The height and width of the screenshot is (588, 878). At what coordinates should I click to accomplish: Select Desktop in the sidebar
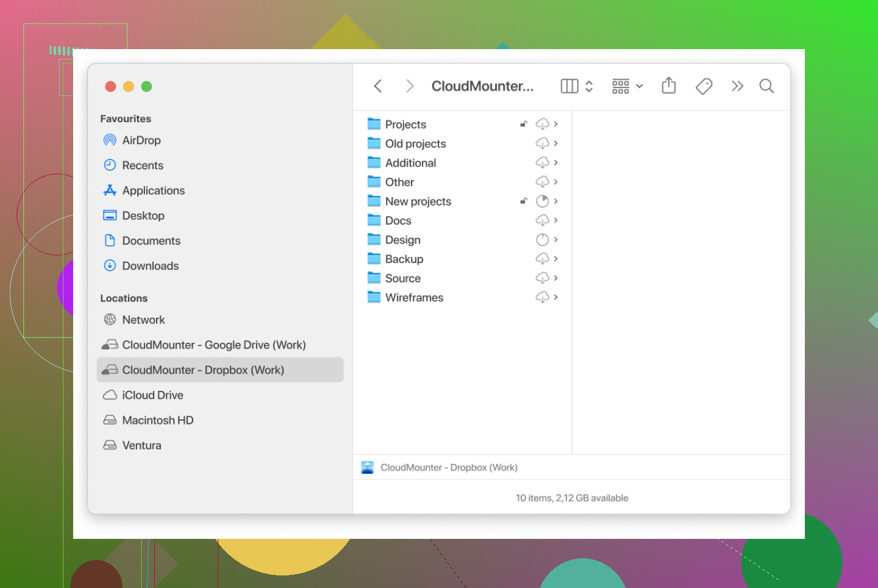220,215
